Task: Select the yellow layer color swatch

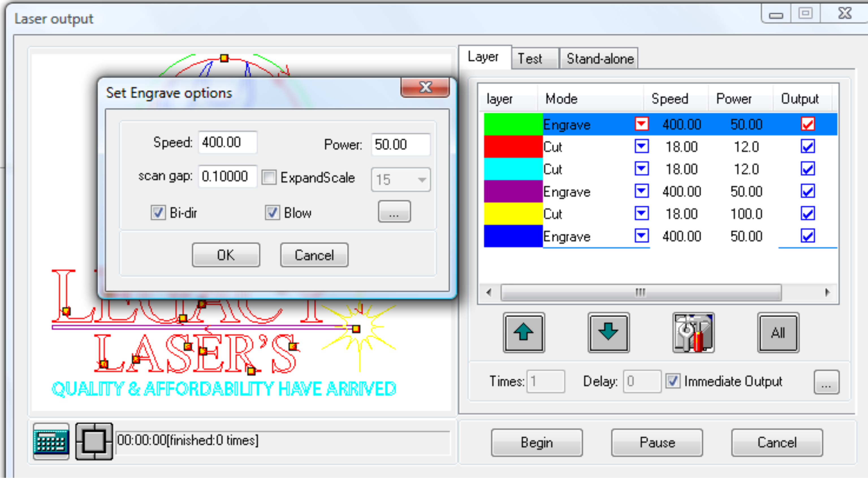Action: click(x=513, y=213)
